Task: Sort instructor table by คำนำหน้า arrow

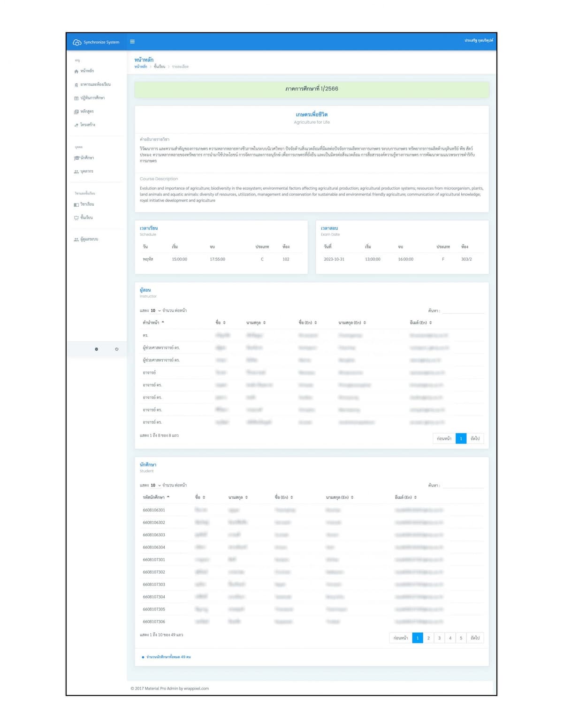Action: pos(163,323)
